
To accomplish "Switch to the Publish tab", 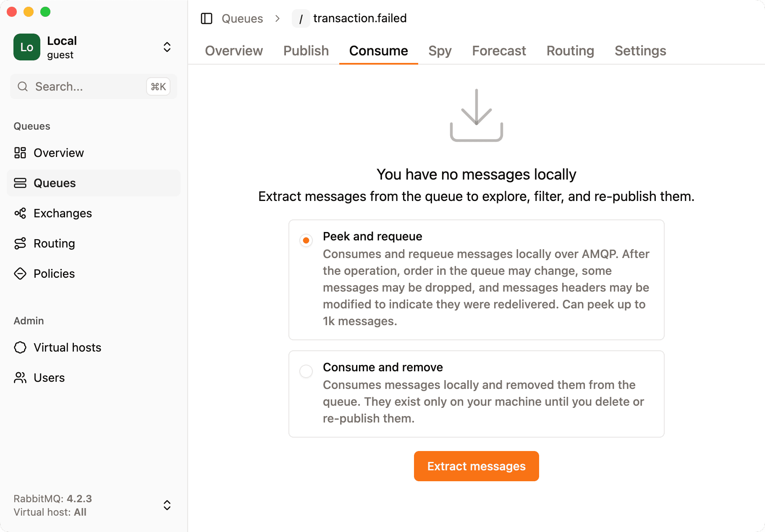I will 306,51.
